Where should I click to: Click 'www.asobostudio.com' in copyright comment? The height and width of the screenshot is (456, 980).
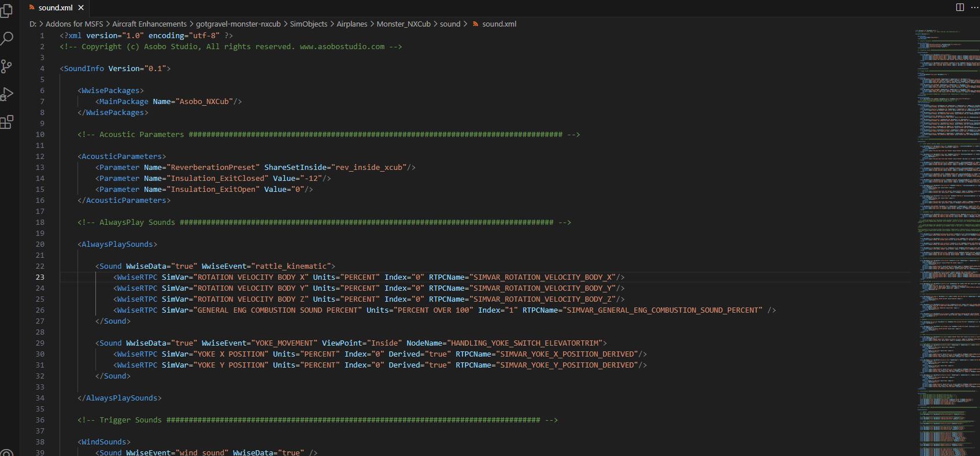click(342, 46)
